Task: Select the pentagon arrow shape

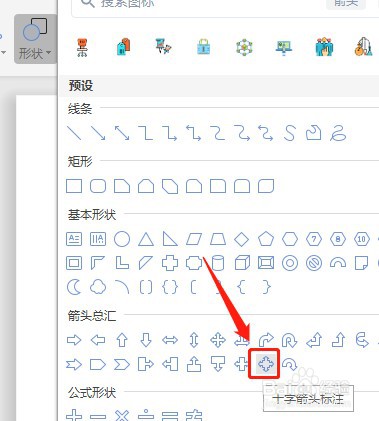Action: 98,364
